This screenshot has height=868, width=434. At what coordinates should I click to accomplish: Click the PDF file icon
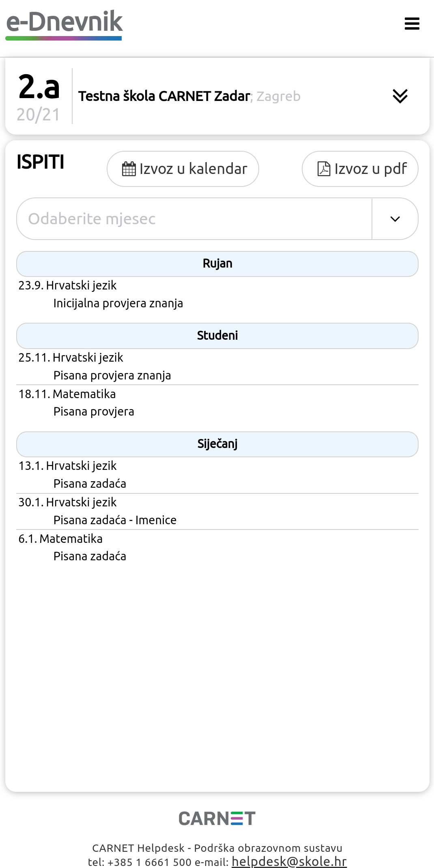pos(324,169)
